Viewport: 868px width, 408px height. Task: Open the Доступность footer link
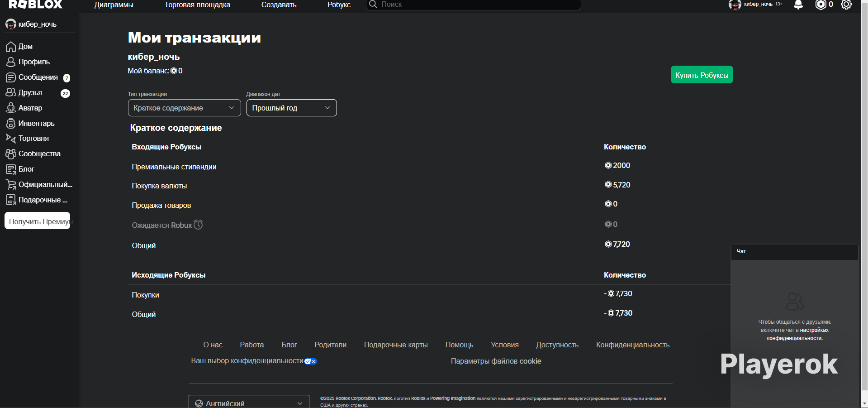pos(558,345)
